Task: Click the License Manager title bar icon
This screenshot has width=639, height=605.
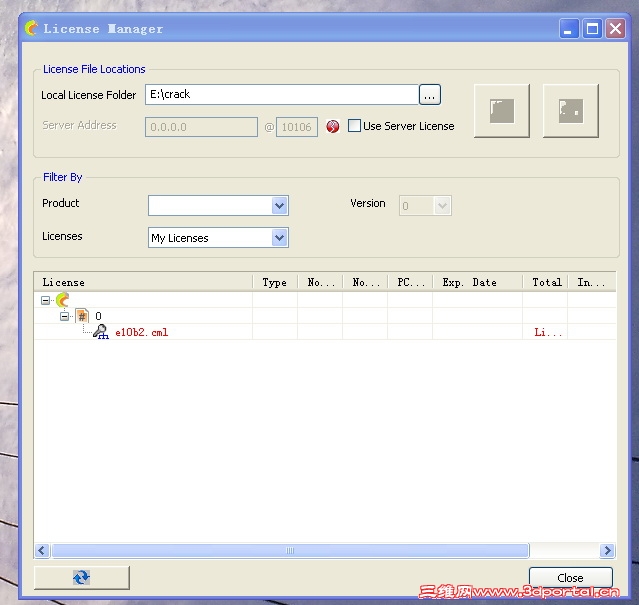Action: click(32, 28)
